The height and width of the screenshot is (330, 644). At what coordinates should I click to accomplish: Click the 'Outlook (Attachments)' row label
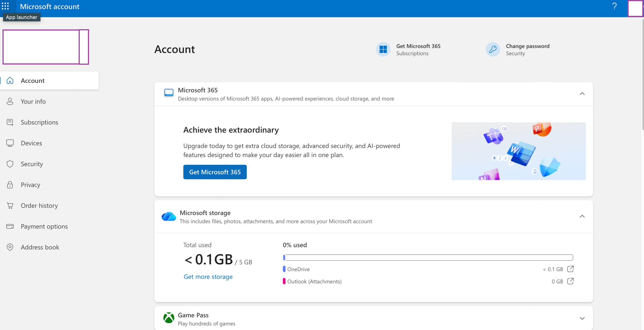[314, 281]
